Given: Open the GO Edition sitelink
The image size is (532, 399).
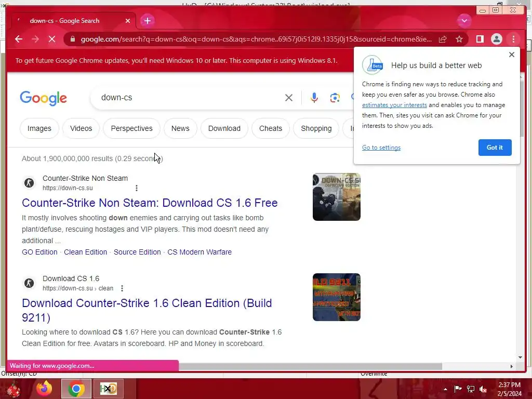Looking at the screenshot, I should click(39, 252).
